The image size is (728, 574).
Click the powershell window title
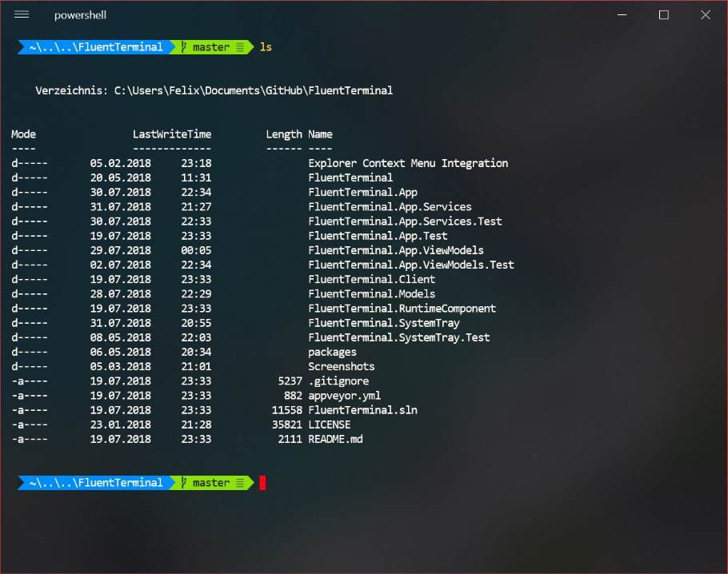(80, 15)
